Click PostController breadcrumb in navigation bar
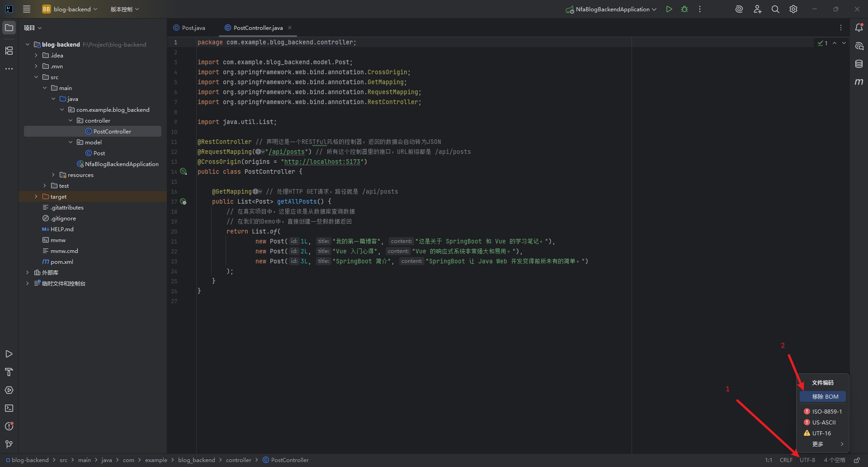The height and width of the screenshot is (467, 868). 286,460
